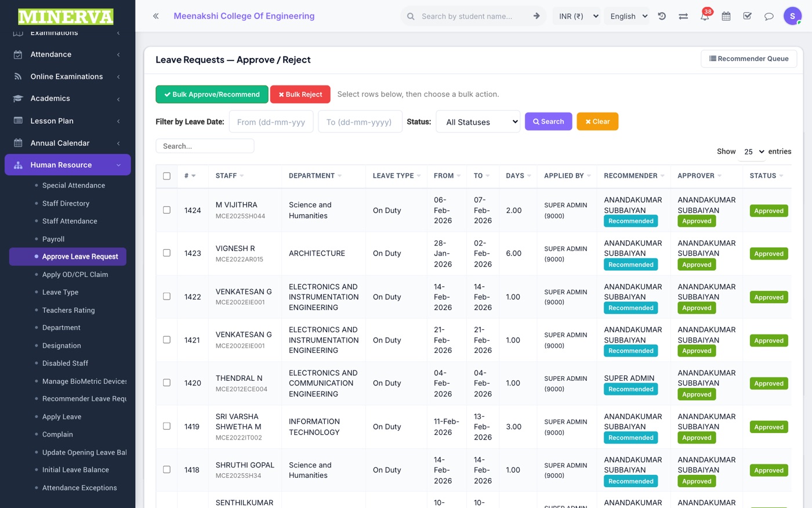Expand the Academics menu chevron
This screenshot has width=812, height=508.
click(118, 99)
